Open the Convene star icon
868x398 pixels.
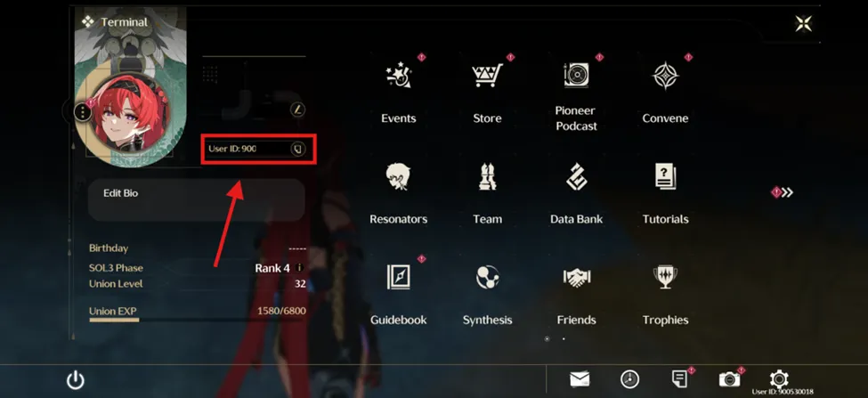(x=665, y=76)
